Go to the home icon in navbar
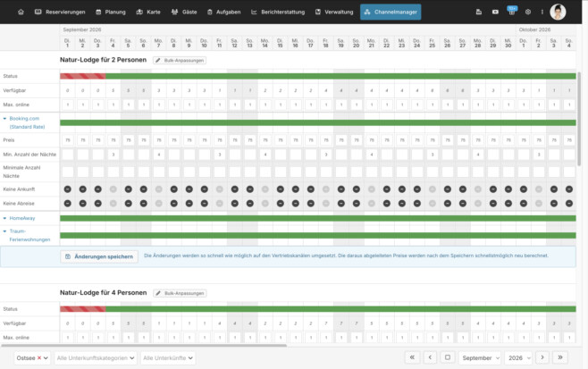Screen dimensions: 588x369 21,12
